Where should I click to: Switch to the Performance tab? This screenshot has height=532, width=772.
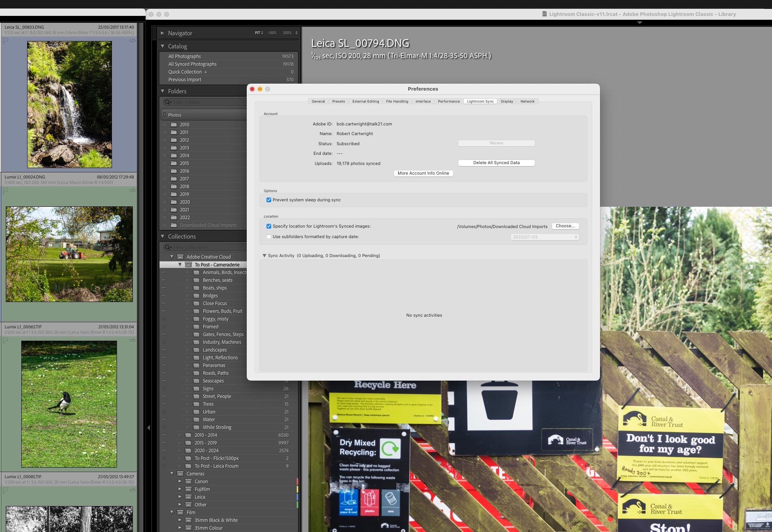coord(449,101)
